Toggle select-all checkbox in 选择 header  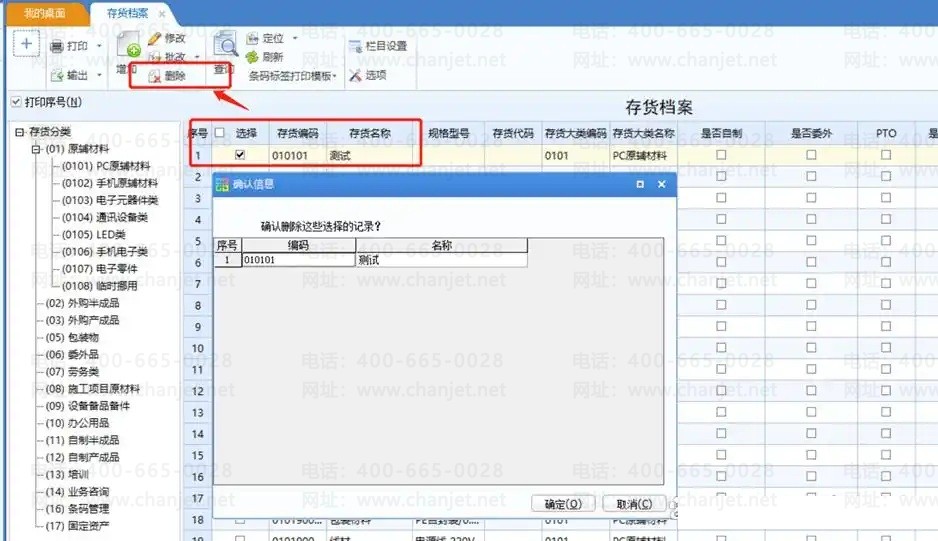(x=220, y=133)
